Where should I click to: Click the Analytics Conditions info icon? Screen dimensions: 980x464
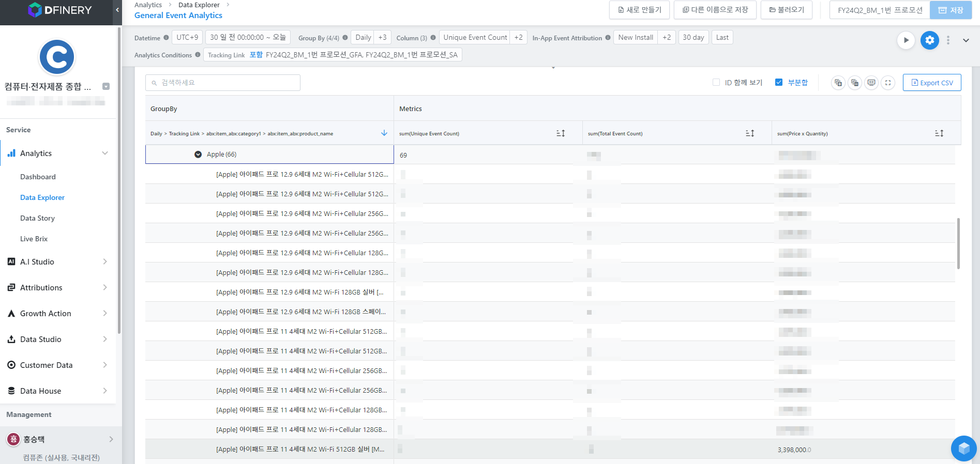point(198,55)
